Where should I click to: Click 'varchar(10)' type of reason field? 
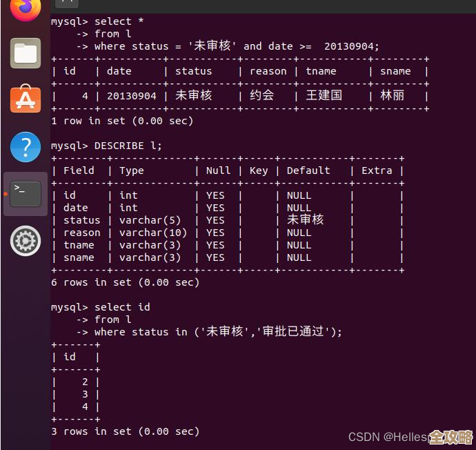tap(153, 233)
